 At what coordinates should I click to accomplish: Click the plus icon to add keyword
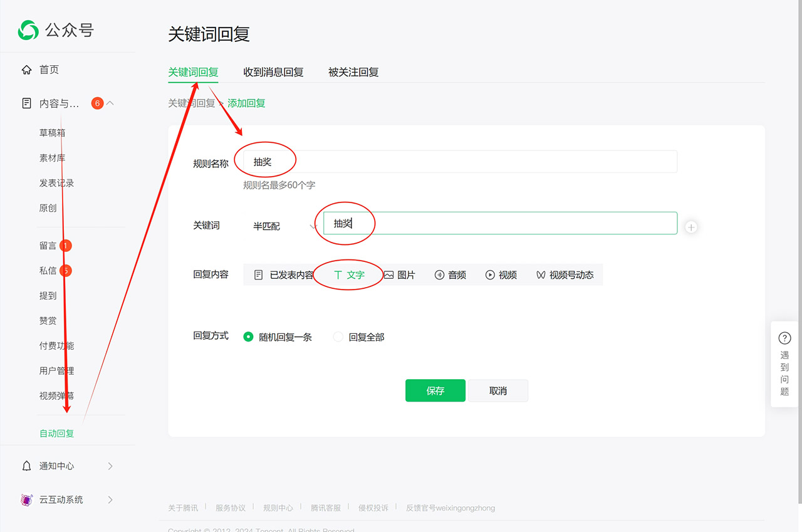point(690,227)
